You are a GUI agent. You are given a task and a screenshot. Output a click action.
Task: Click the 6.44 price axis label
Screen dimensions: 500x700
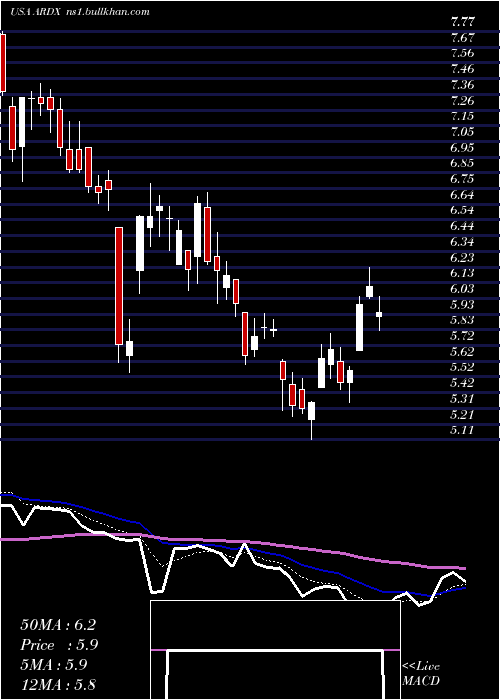pyautogui.click(x=462, y=226)
